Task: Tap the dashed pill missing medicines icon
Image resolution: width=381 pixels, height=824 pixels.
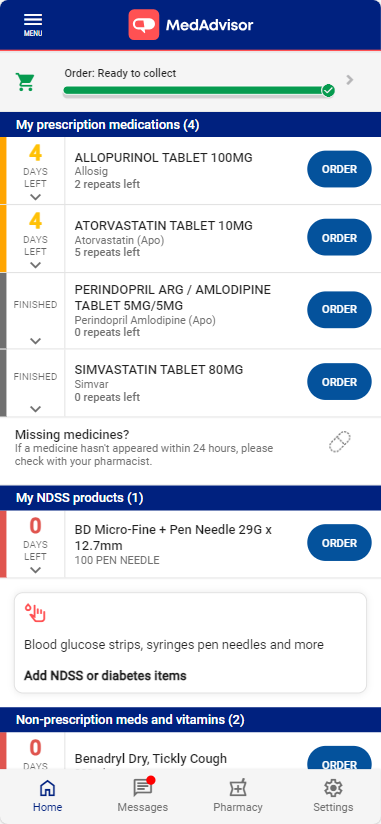Action: pyautogui.click(x=339, y=441)
